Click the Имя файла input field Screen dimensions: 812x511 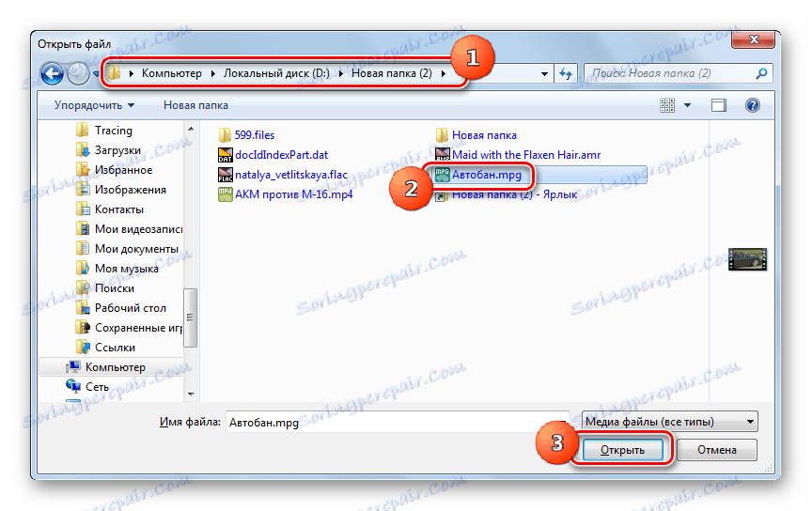(x=398, y=423)
